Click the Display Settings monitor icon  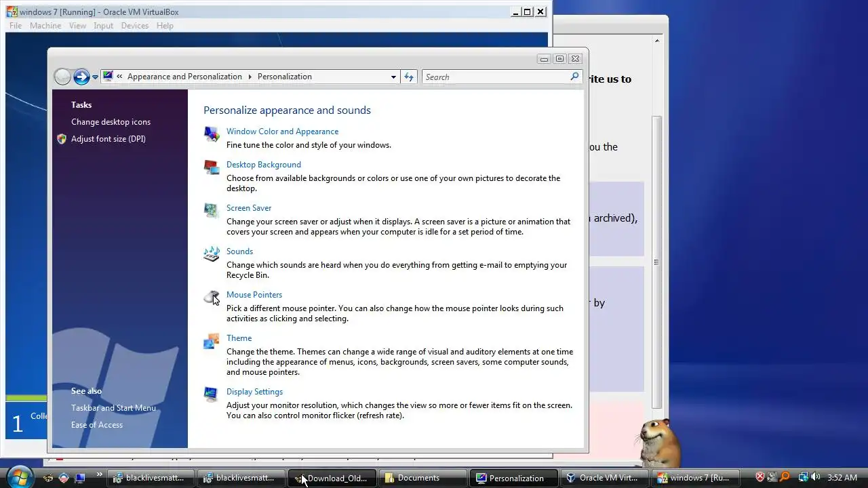212,394
